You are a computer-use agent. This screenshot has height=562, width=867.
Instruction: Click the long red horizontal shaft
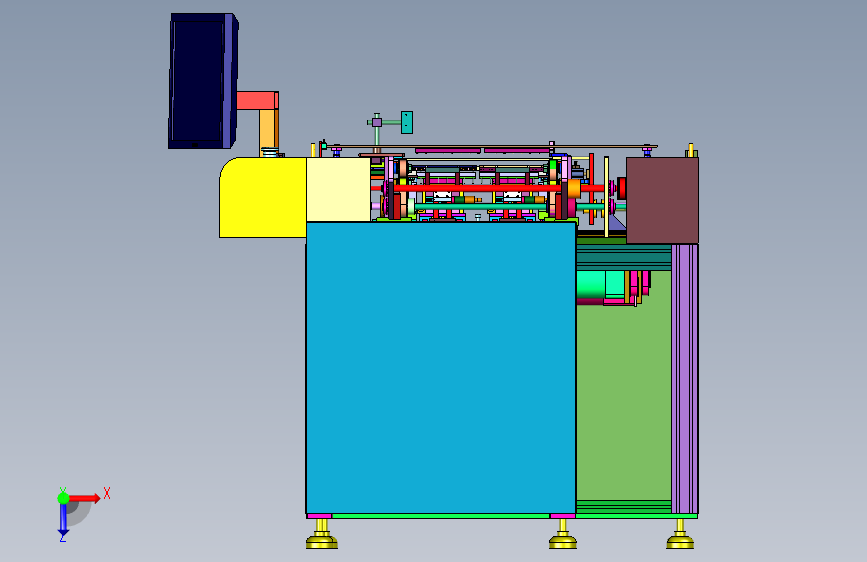(x=478, y=189)
